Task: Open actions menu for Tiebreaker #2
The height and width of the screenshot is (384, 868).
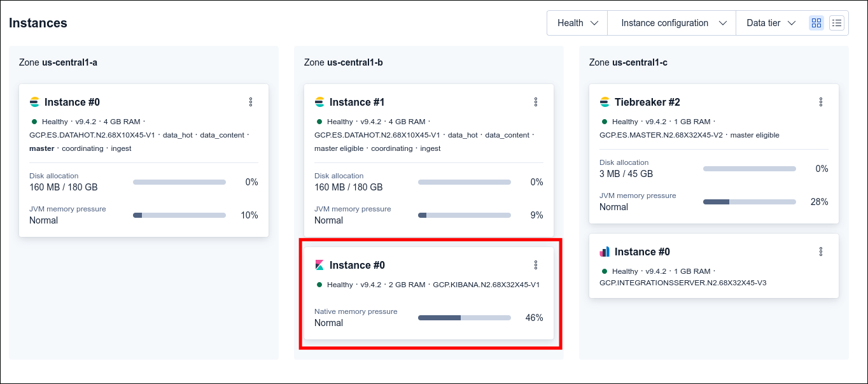Action: 821,102
